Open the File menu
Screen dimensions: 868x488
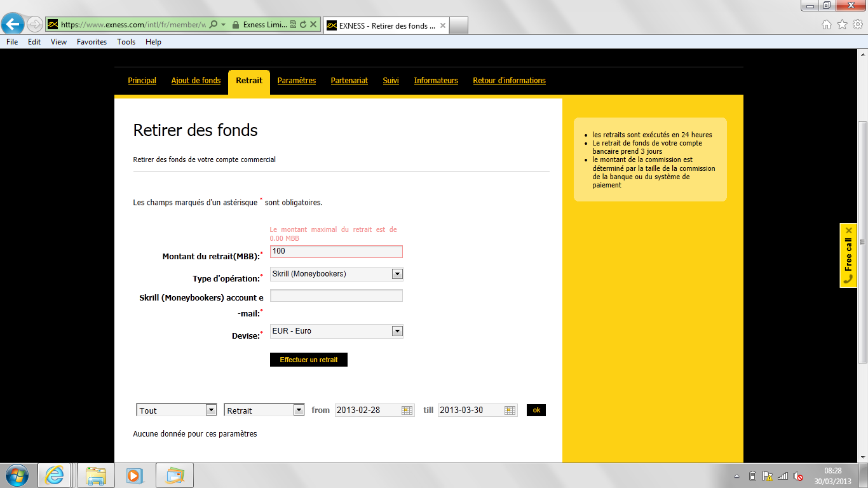tap(12, 42)
